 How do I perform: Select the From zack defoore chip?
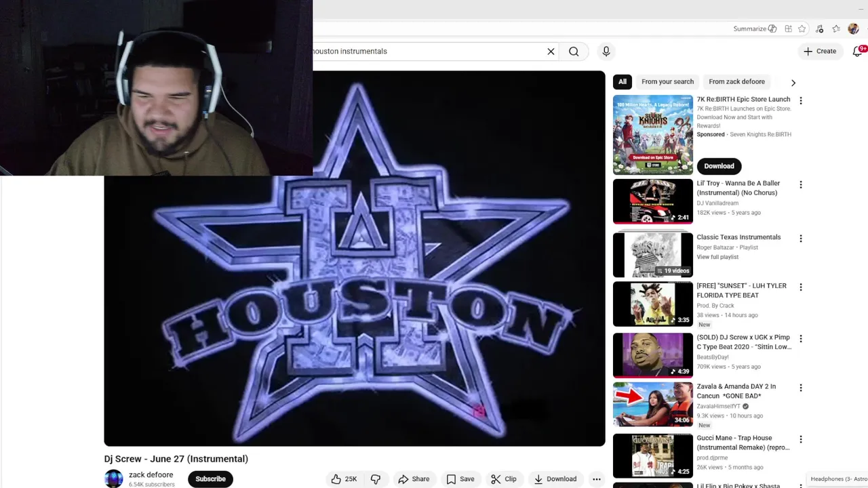point(736,82)
